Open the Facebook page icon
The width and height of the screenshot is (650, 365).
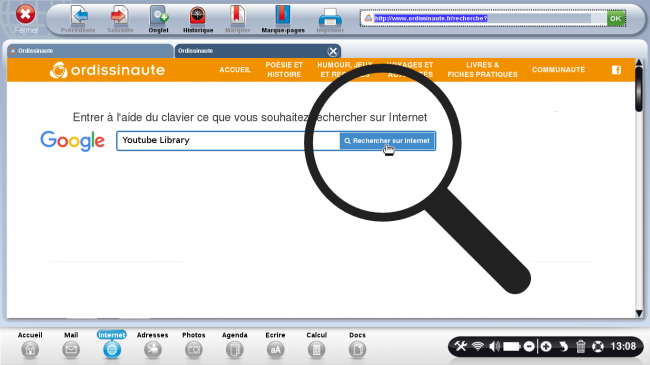(x=616, y=70)
